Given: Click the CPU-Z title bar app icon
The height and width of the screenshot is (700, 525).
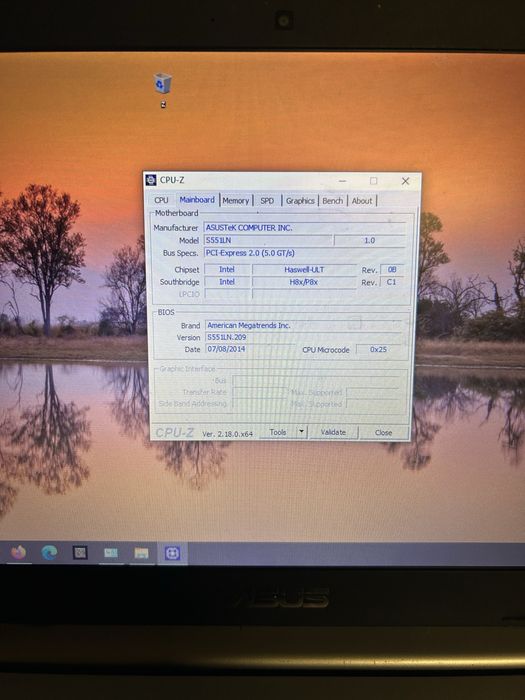Looking at the screenshot, I should click(x=151, y=180).
